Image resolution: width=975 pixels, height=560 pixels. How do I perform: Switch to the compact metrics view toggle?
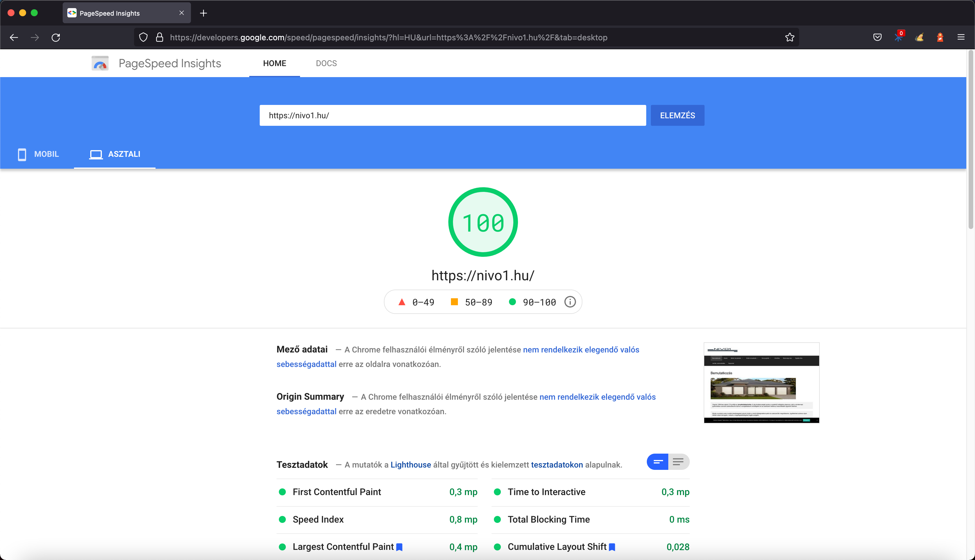[x=658, y=461]
